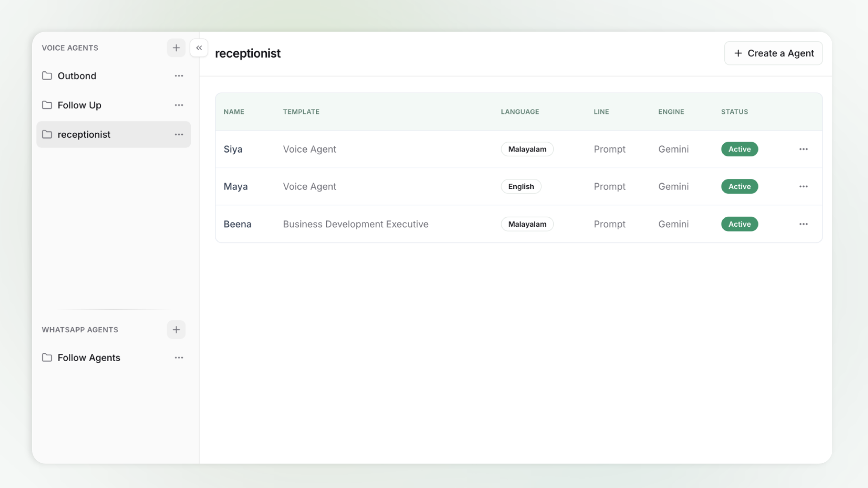The image size is (868, 488).
Task: Add a new WhatsApp agents folder
Action: click(176, 330)
